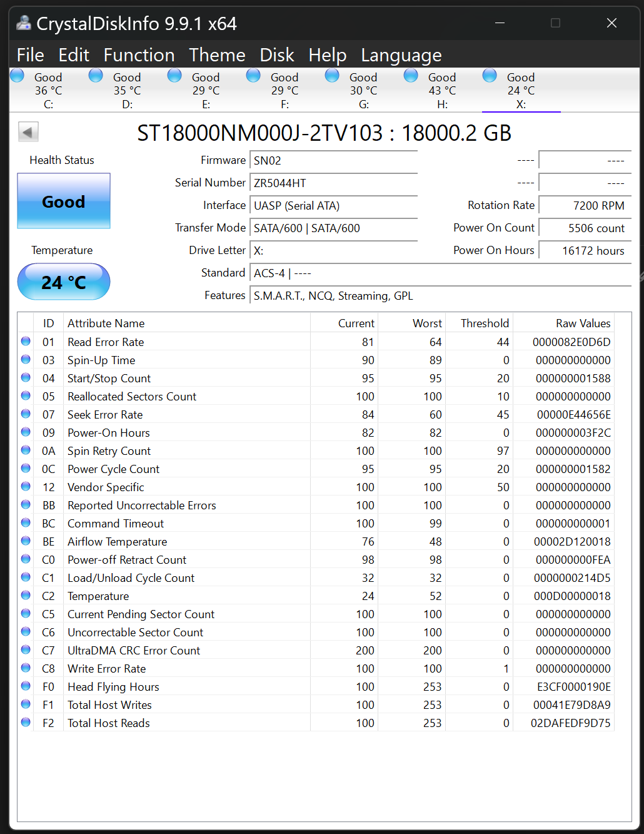Open the File menu

(30, 55)
